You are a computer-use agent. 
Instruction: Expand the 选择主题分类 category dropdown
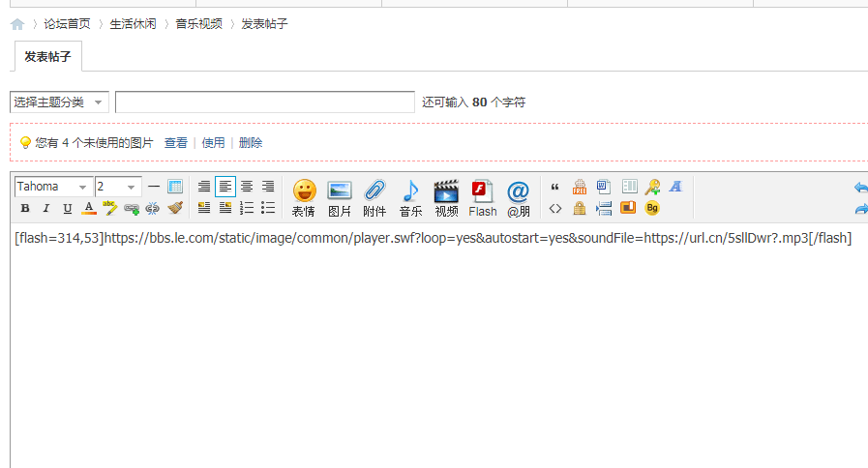(x=59, y=102)
